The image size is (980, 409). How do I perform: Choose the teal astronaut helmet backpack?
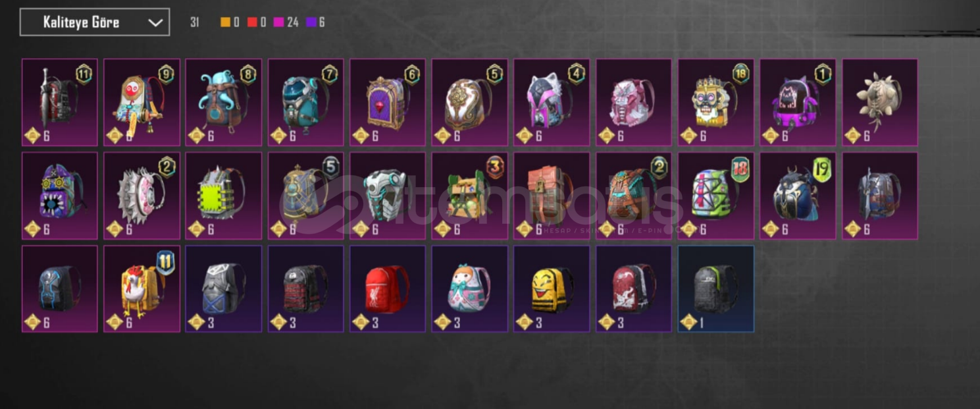(x=305, y=102)
